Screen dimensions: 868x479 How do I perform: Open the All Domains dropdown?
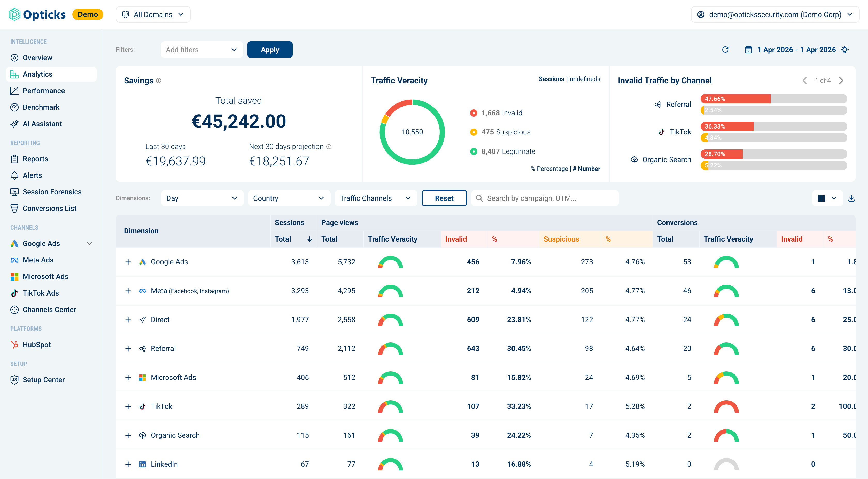[x=153, y=14]
